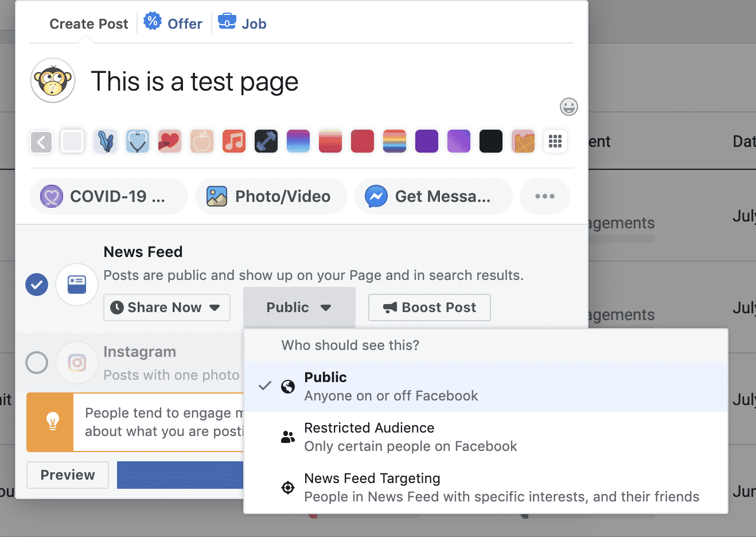Collapse backgrounds with the left arrow icon
This screenshot has height=537, width=756.
41,142
